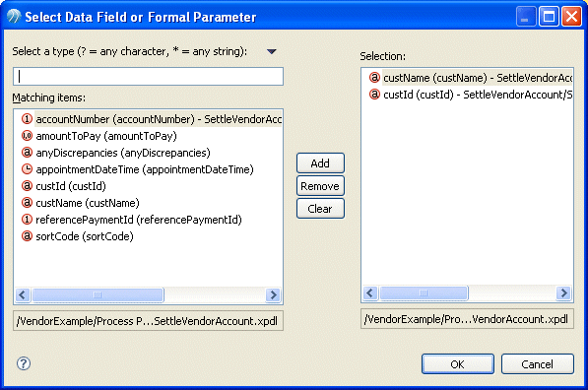Viewport: 588px width, 390px height.
Task: Confirm with the OK button
Action: point(458,364)
